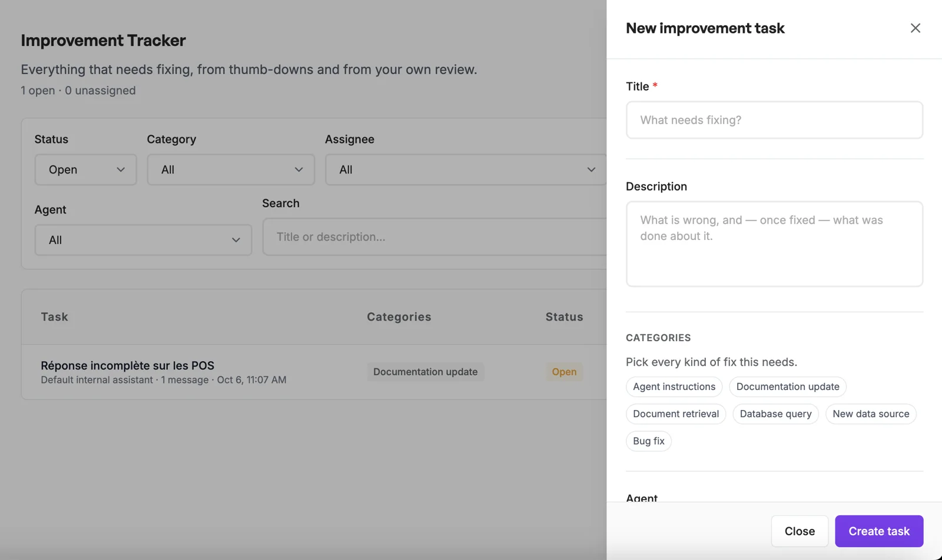Screen dimensions: 942x560
Task: Click the Close button in the panel footer
Action: pos(800,531)
